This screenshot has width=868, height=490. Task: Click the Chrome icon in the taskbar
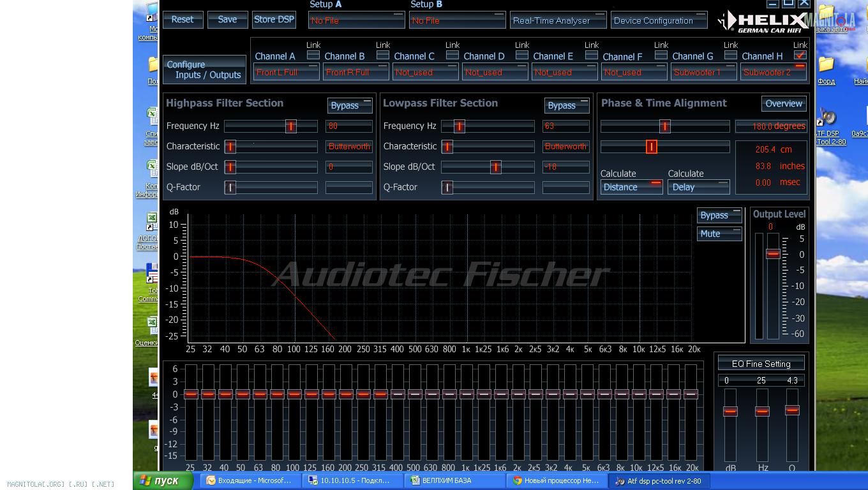[x=518, y=480]
